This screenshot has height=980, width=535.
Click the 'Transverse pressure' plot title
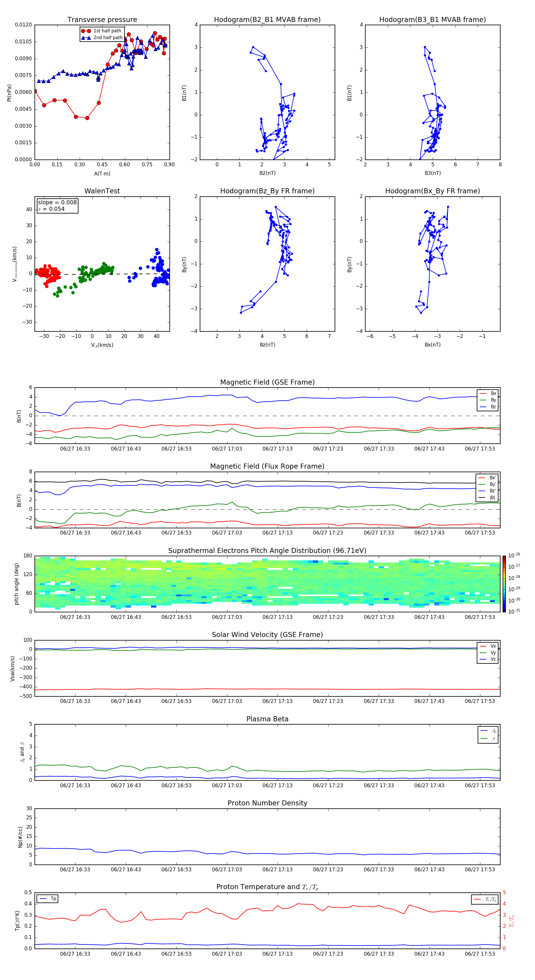tap(102, 20)
